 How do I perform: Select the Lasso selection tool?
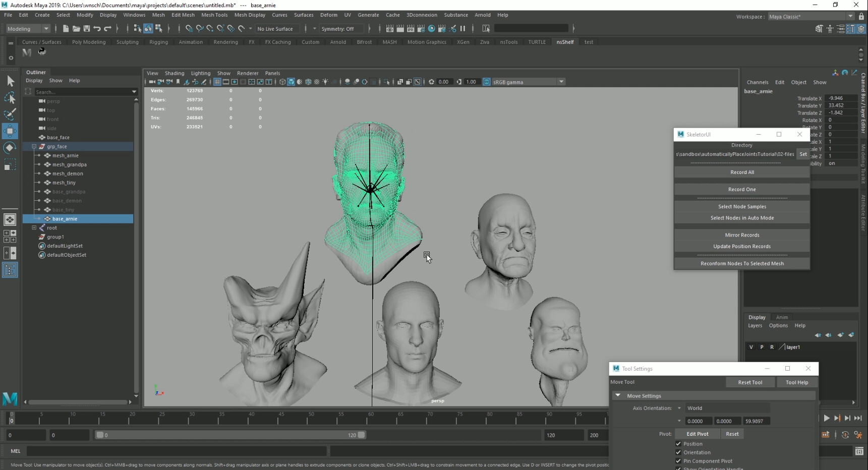(x=10, y=98)
